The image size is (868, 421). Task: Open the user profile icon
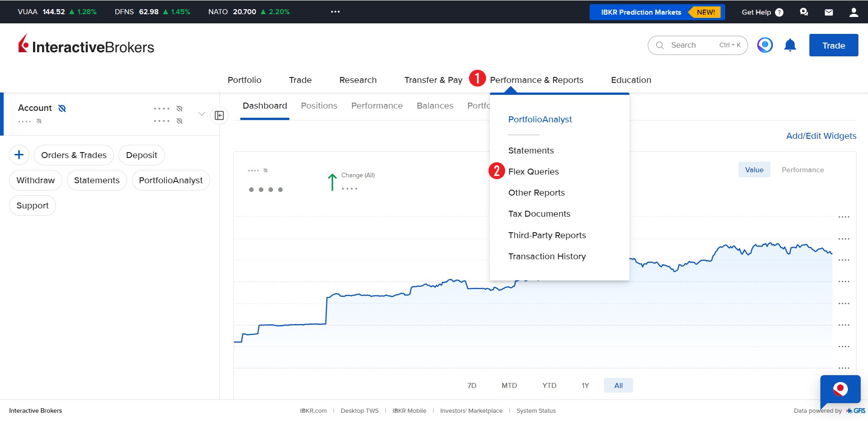[x=854, y=12]
